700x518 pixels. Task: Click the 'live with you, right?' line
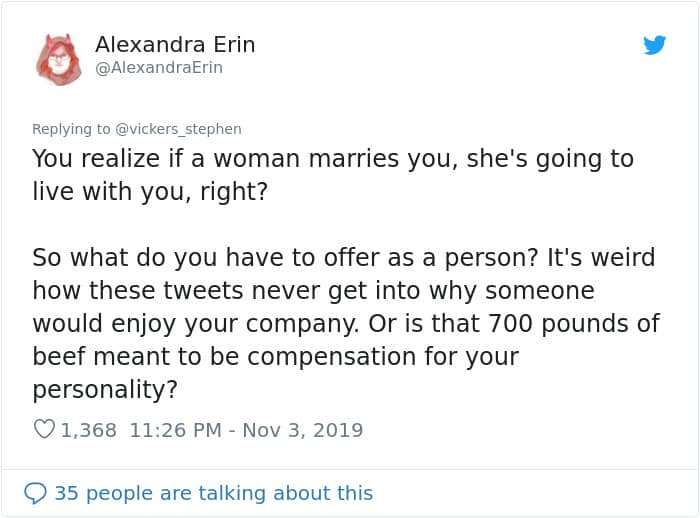click(150, 192)
